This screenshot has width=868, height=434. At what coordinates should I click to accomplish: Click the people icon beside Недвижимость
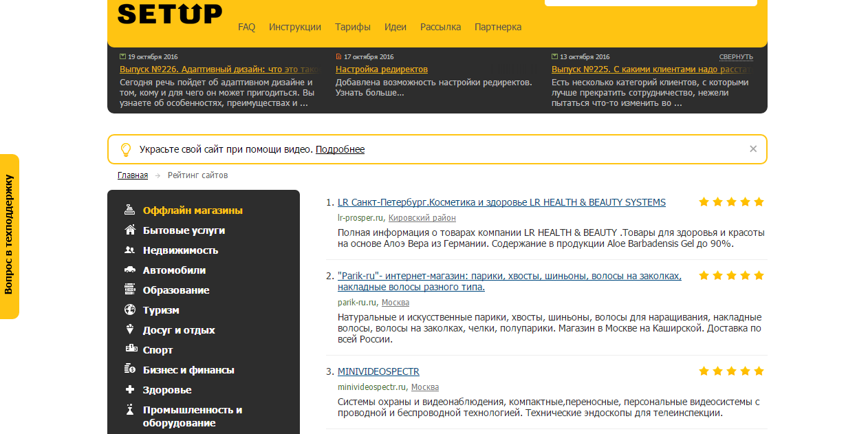click(x=129, y=250)
